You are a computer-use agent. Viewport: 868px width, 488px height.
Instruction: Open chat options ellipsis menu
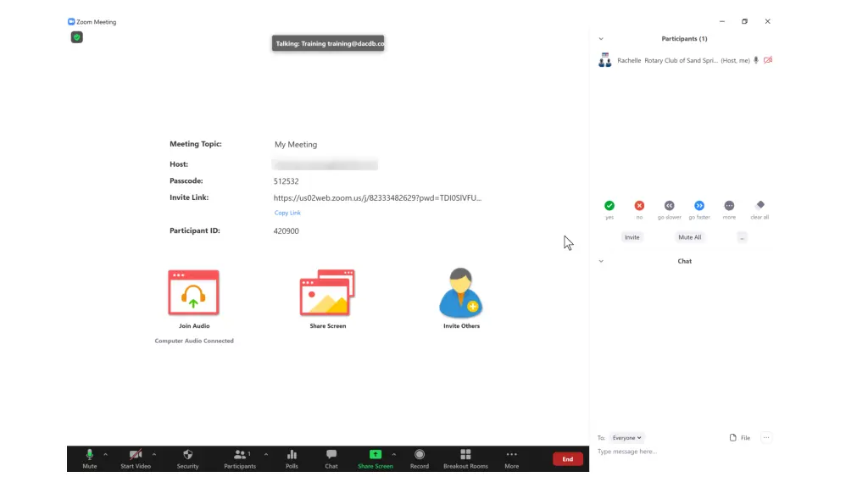[x=766, y=438]
